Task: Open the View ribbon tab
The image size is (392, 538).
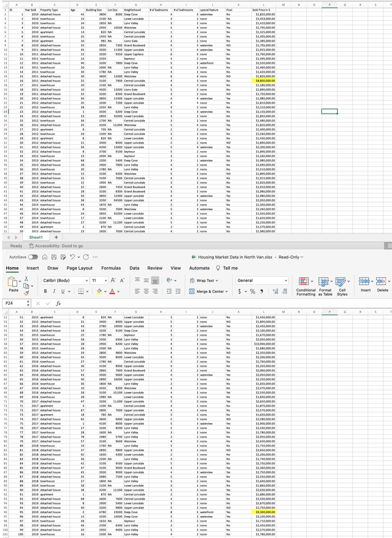Action: [176, 268]
